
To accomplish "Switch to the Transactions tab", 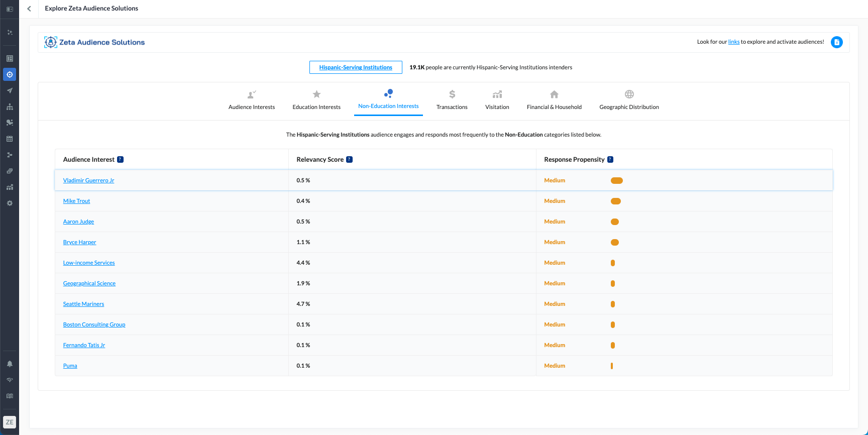I will tap(452, 100).
